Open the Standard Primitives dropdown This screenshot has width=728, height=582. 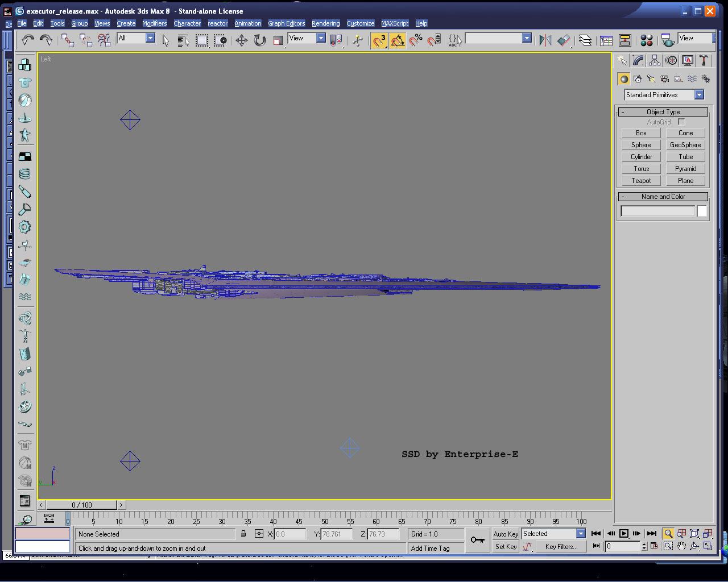[664, 95]
